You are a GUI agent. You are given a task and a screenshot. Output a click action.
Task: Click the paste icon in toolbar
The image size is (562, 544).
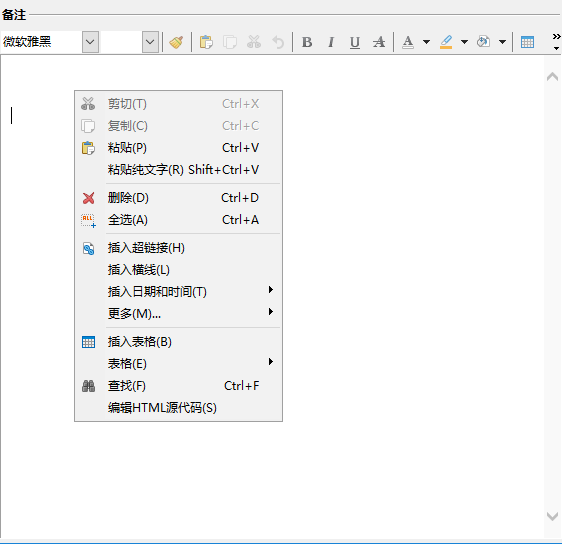click(206, 42)
